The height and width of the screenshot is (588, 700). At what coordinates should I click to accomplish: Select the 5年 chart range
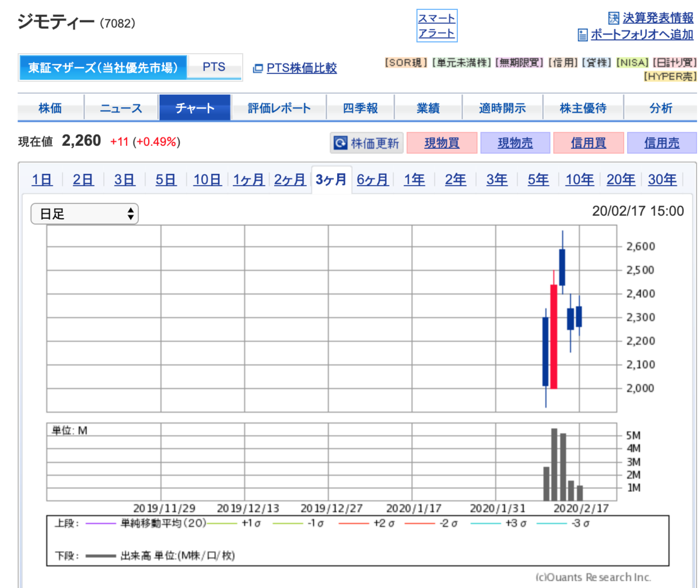click(538, 180)
